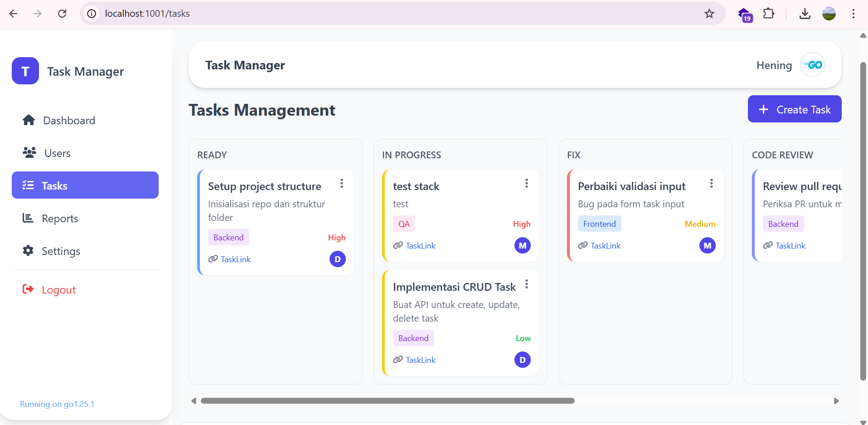Click the Task Manager "T" logo icon
This screenshot has height=425, width=868.
coord(25,71)
